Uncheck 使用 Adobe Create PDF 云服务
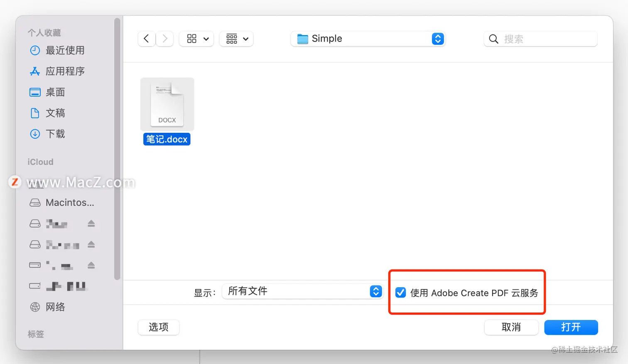The width and height of the screenshot is (628, 364). (x=401, y=293)
